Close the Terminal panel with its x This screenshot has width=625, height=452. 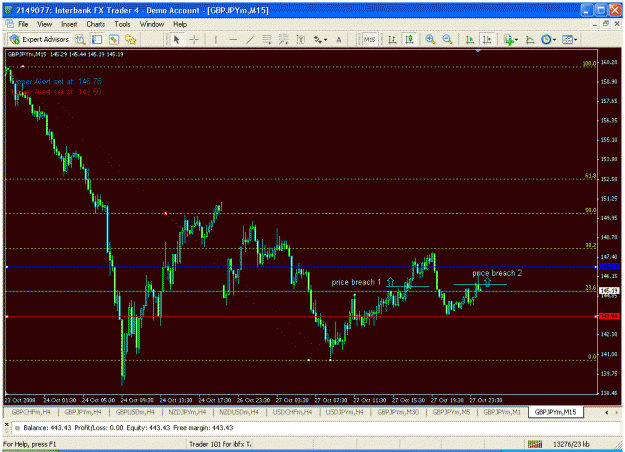(x=6, y=425)
